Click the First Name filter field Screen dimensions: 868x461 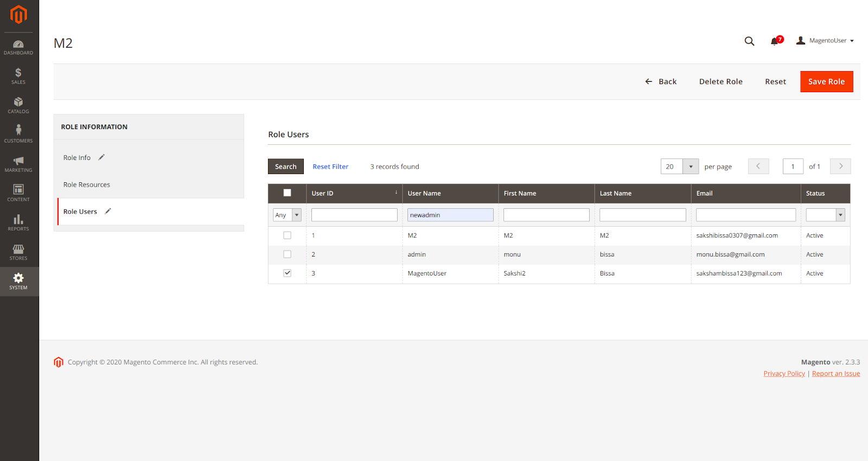coord(546,215)
